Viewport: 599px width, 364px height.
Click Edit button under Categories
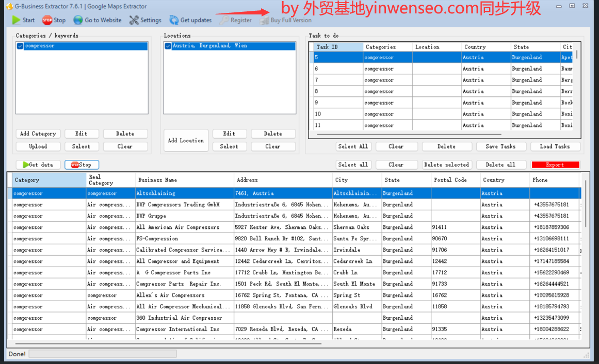point(82,134)
